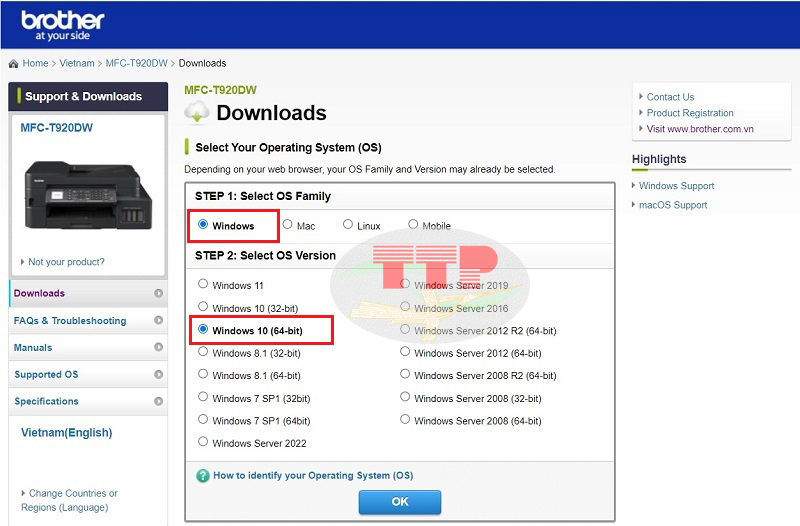Click arrow icon on Manuals row
The image size is (800, 526).
(159, 347)
